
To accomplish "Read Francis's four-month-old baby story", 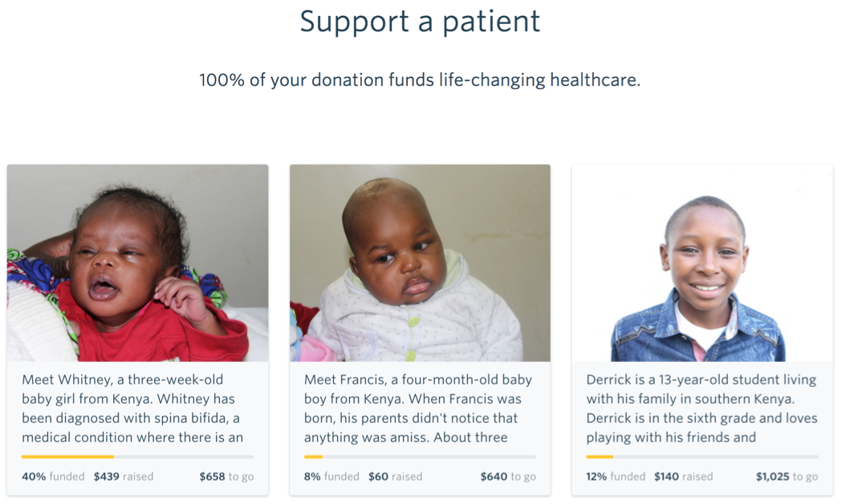I will [x=418, y=408].
